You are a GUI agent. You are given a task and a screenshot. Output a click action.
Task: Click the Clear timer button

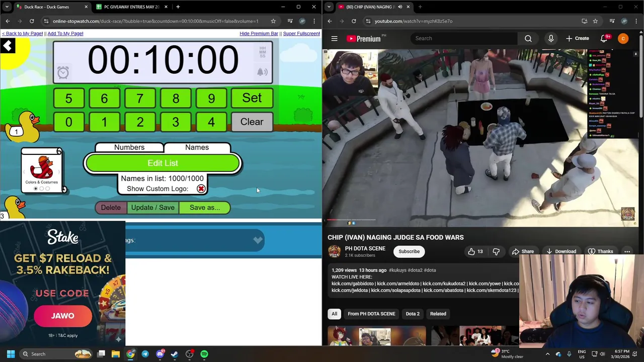[x=252, y=122]
